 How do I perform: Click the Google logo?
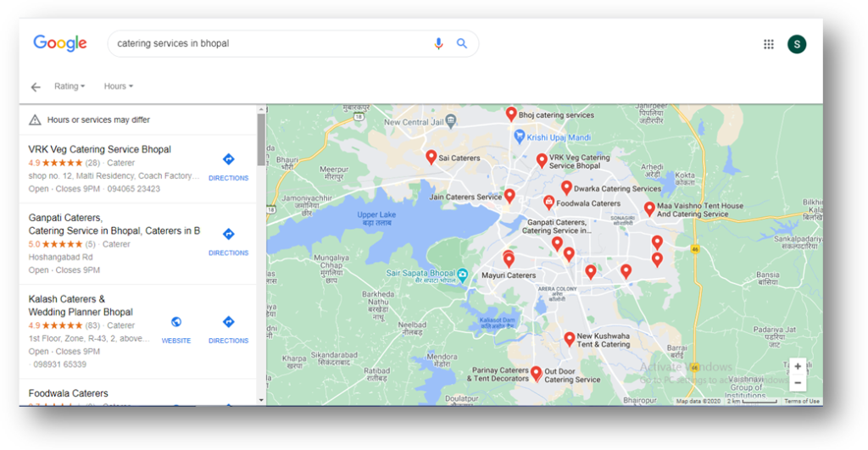point(60,43)
